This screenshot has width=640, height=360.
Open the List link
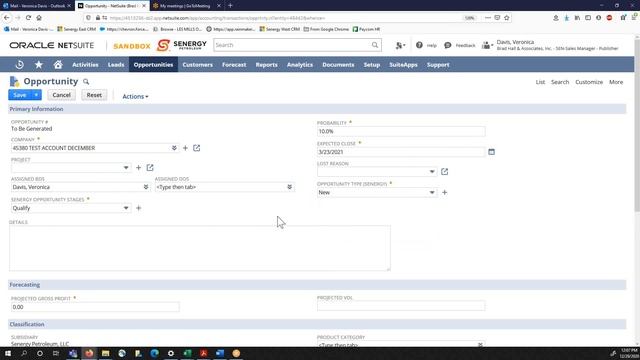pos(540,82)
